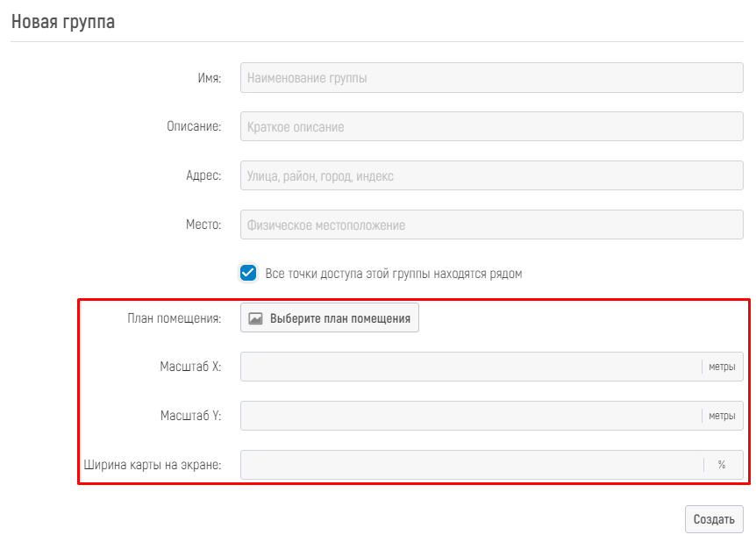Screen dimensions: 756x542
Task: Click Выберите план помещения button
Action: pyautogui.click(x=329, y=317)
